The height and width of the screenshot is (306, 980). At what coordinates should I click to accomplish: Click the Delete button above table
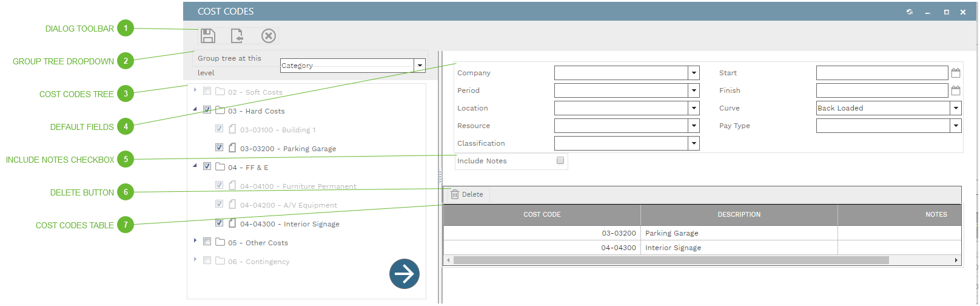click(x=467, y=194)
